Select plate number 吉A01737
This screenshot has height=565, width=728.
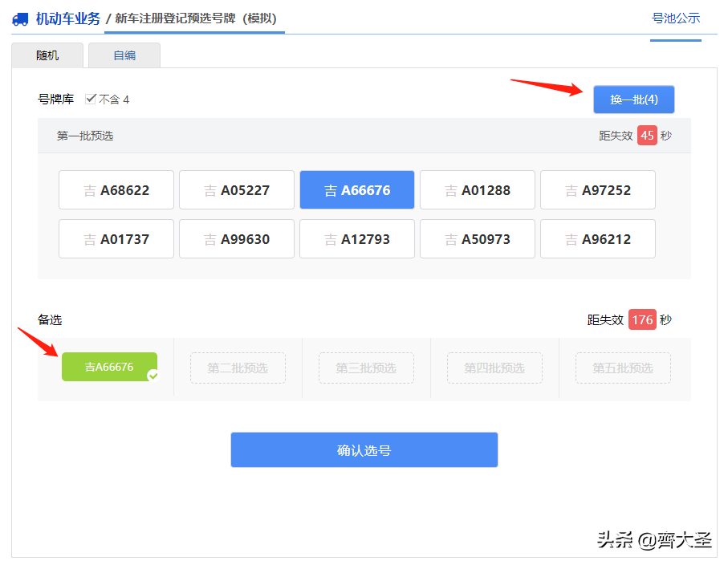click(116, 238)
